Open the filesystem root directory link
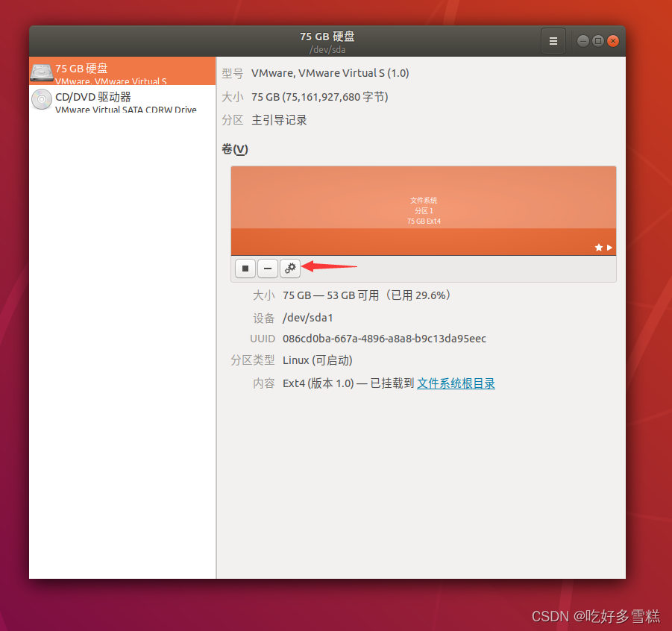 (x=456, y=383)
